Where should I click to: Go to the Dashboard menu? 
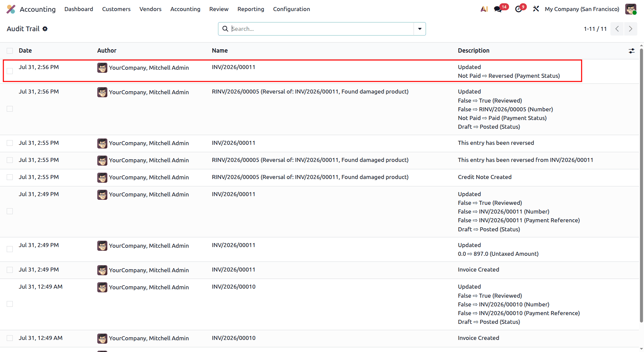coord(79,9)
